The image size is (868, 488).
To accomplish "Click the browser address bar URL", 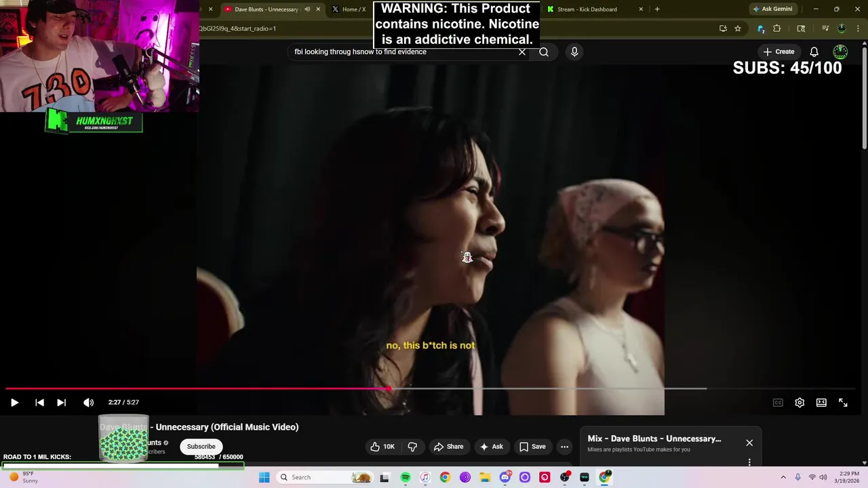I will tap(237, 28).
